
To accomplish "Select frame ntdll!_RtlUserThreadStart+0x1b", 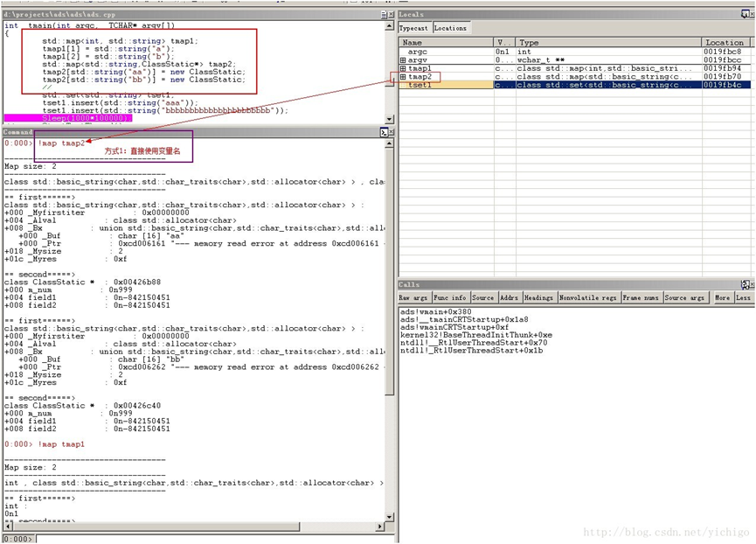I will click(472, 350).
